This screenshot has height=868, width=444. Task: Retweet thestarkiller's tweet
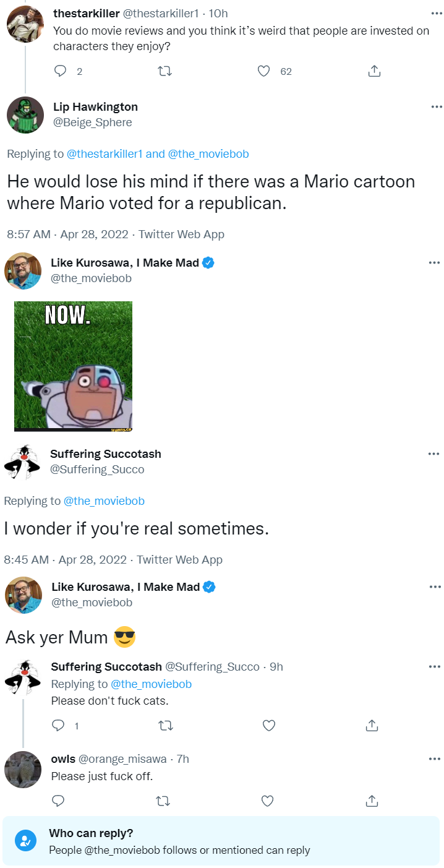tap(165, 72)
